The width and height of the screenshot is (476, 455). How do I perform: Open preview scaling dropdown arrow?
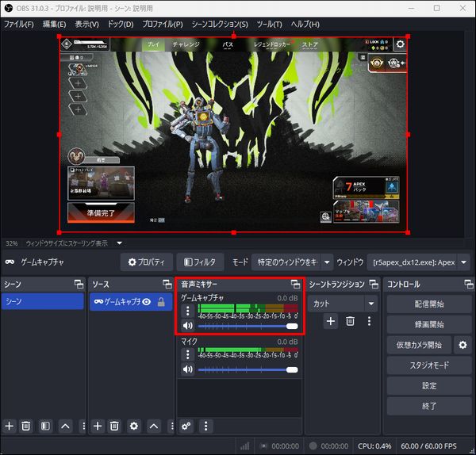[120, 243]
